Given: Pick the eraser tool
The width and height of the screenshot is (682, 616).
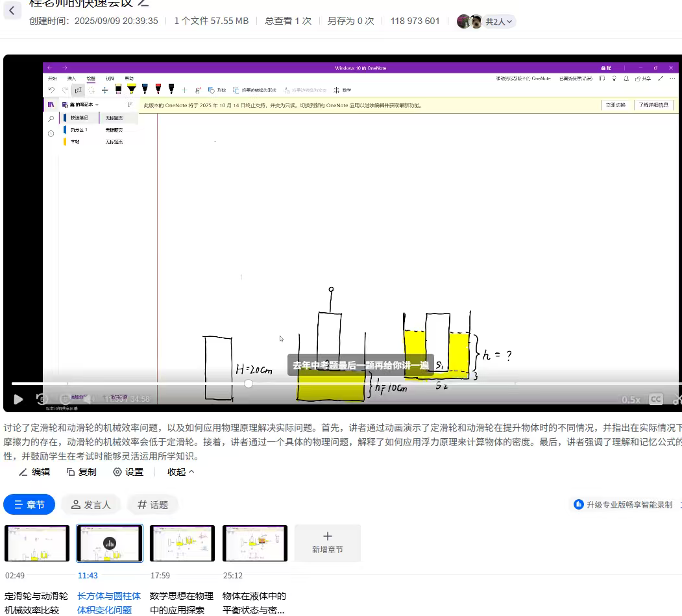Looking at the screenshot, I should pos(118,89).
